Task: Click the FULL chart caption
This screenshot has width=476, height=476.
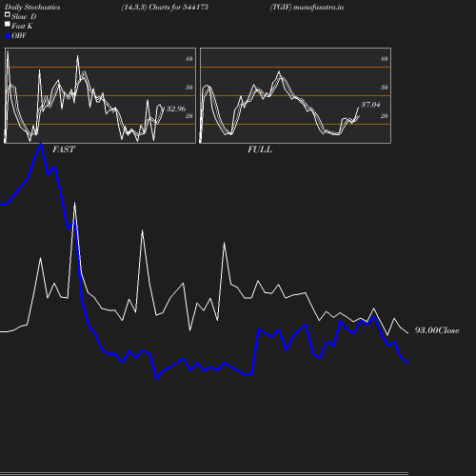Action: (260, 149)
